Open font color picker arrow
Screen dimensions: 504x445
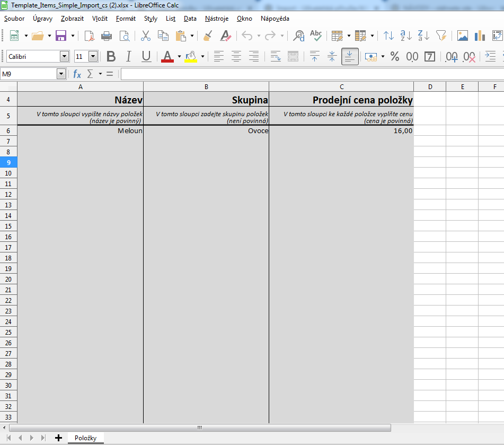(x=179, y=57)
